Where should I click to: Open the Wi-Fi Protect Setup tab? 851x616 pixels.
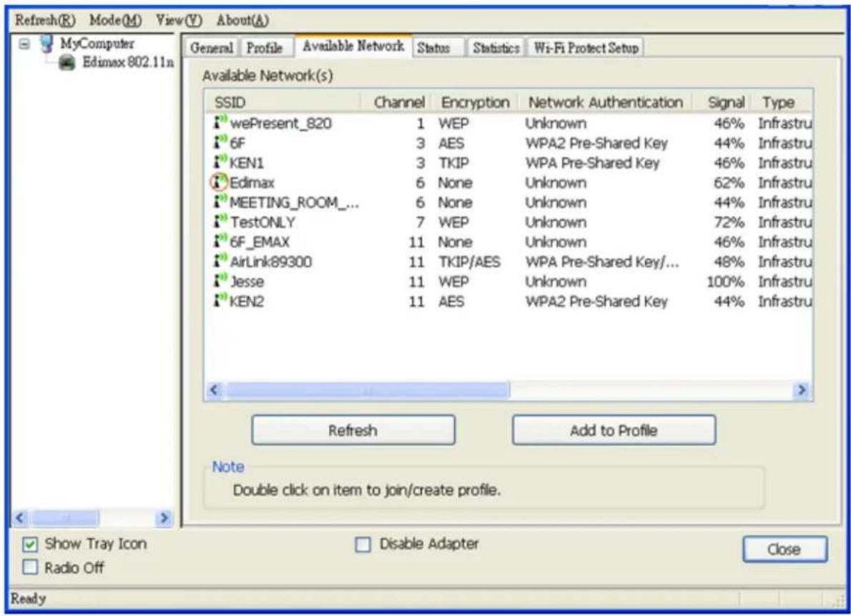[x=586, y=48]
